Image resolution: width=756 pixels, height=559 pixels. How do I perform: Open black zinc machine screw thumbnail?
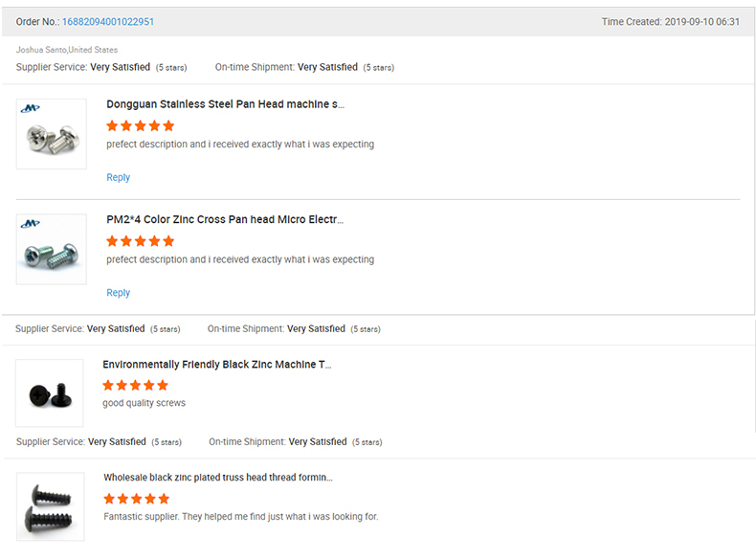[50, 393]
